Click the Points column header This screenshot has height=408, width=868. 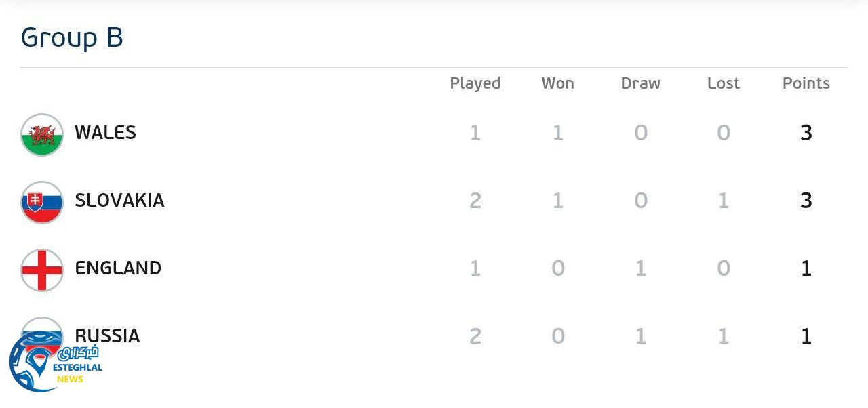(x=806, y=83)
